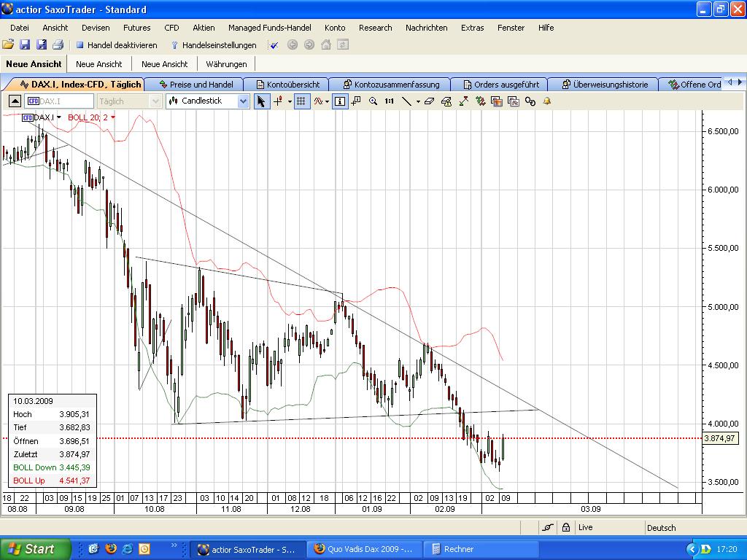Reset chart zoom with the 1:1 icon

click(390, 101)
